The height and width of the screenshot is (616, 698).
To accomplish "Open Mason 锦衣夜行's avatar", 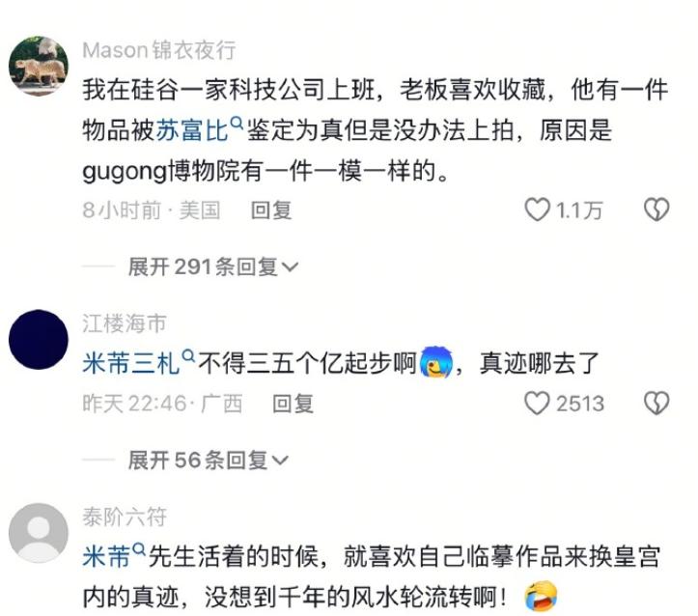I will pyautogui.click(x=39, y=66).
